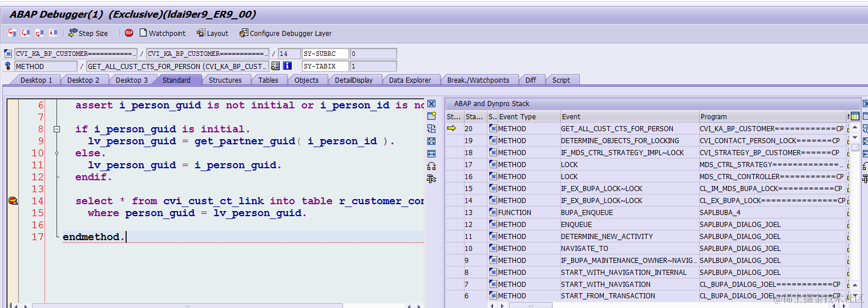Select stack event NAVIGATE_TO
Screen dimensions: 868x308
click(x=584, y=248)
